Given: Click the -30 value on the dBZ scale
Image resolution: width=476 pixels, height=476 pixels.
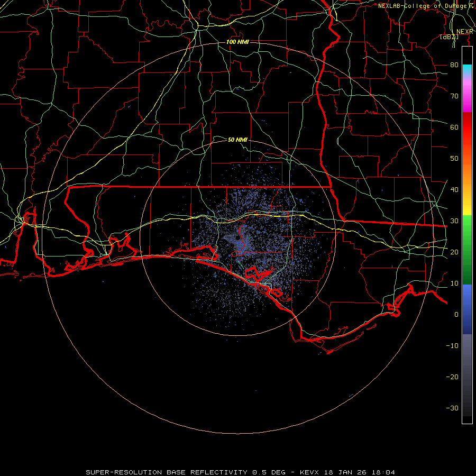Looking at the screenshot, I should 452,408.
